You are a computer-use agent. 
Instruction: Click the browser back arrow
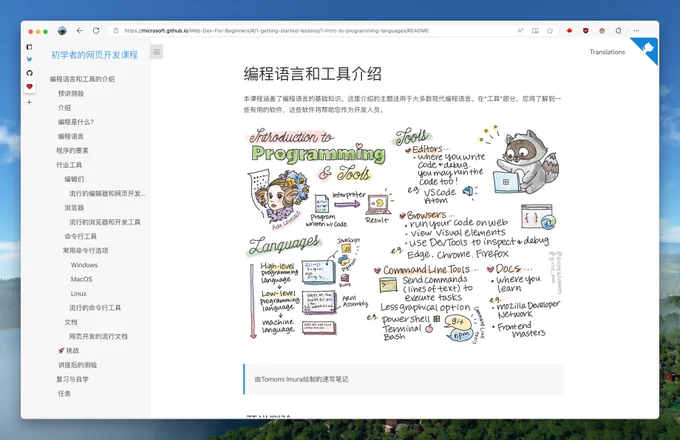[79, 31]
